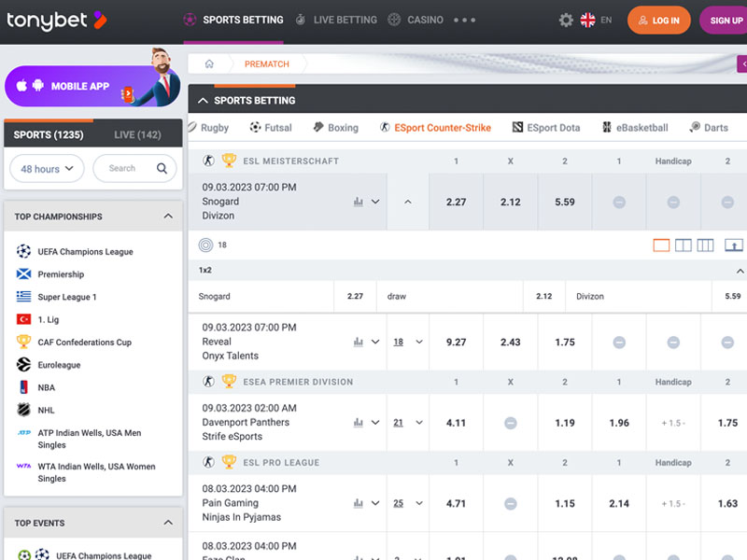Open the NBA championship link

pyautogui.click(x=46, y=387)
